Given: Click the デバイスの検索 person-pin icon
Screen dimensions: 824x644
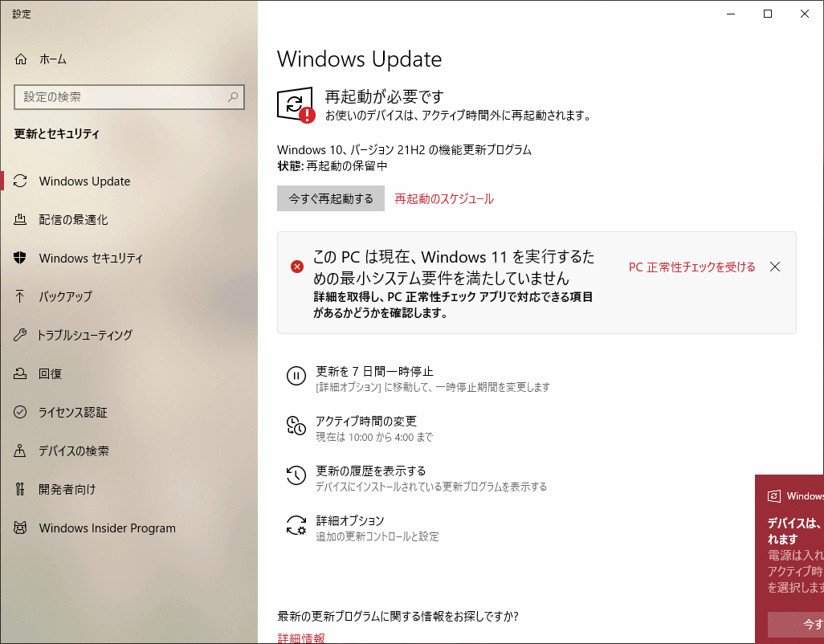Looking at the screenshot, I should coord(20,450).
